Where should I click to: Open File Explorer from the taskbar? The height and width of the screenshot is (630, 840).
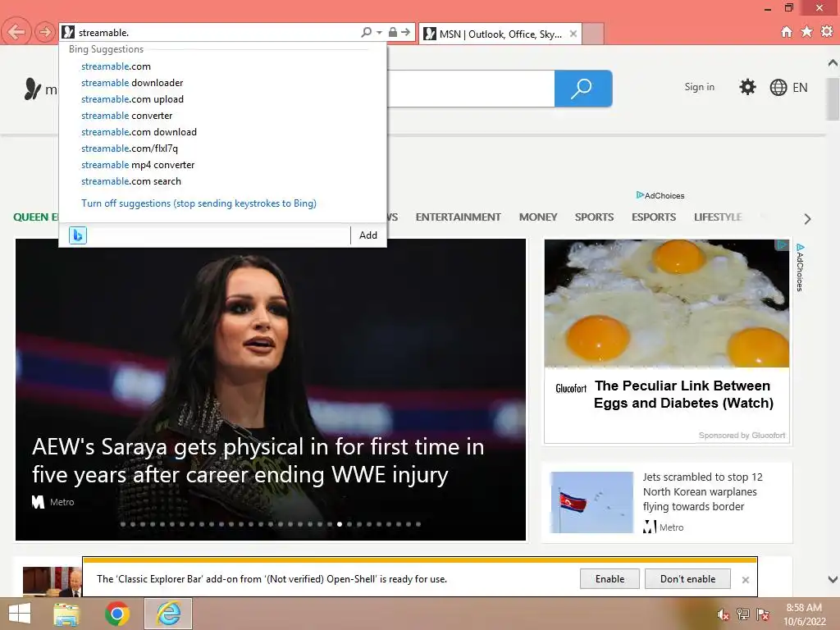pyautogui.click(x=66, y=614)
